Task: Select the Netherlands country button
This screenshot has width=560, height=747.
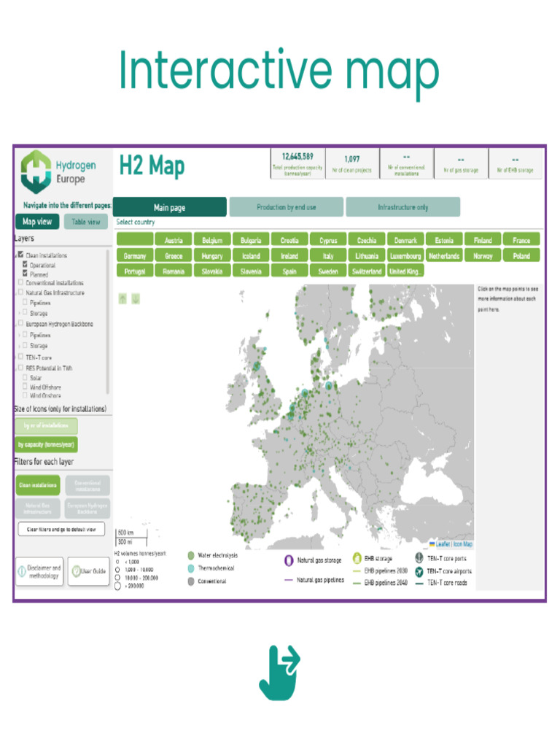Action: point(444,256)
